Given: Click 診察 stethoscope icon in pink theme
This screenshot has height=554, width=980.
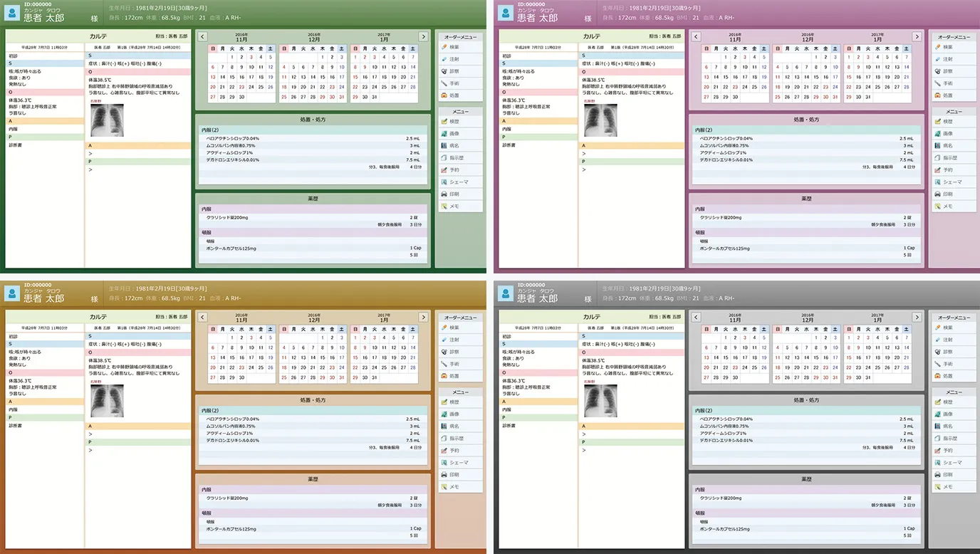Looking at the screenshot, I should pyautogui.click(x=937, y=71).
